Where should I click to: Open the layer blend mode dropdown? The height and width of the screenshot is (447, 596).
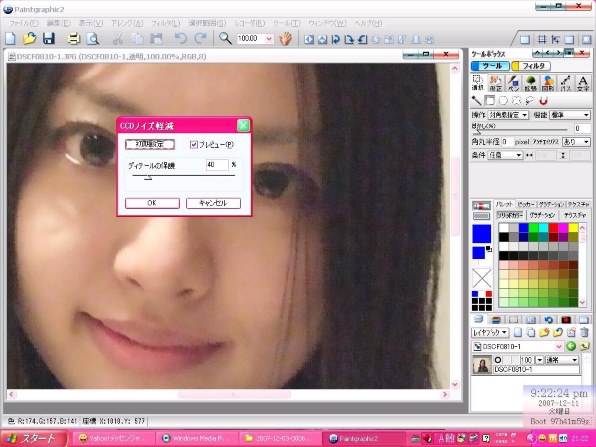coord(562,360)
